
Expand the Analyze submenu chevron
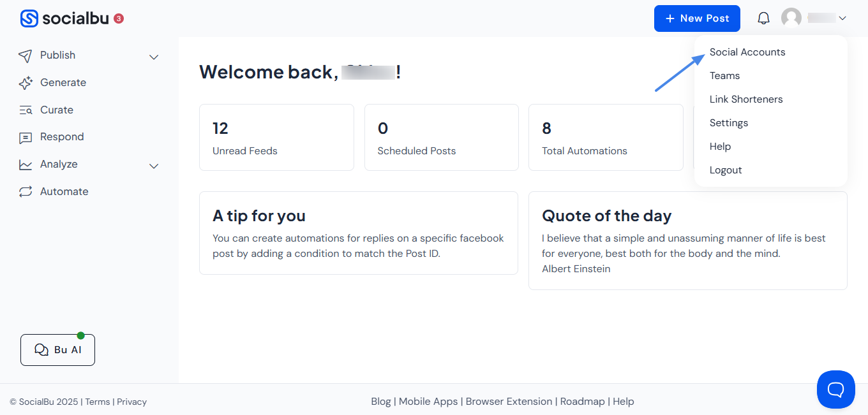(154, 166)
